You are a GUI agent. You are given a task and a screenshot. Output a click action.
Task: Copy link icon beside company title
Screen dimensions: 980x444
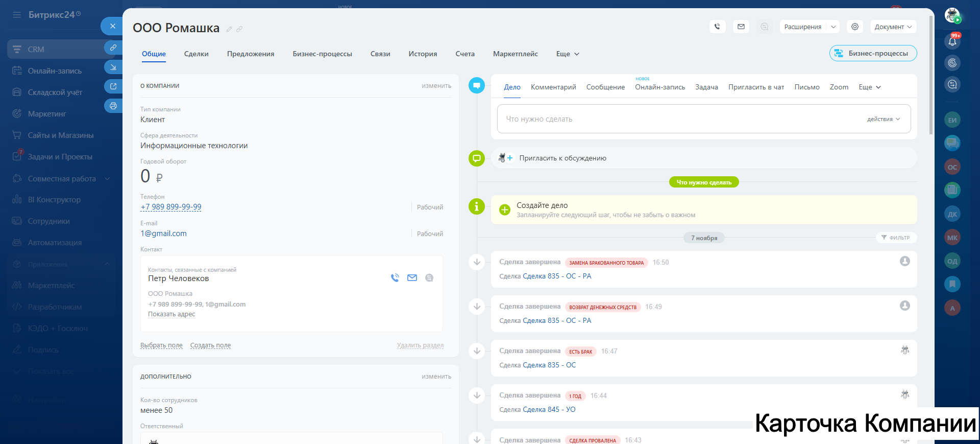pos(239,29)
